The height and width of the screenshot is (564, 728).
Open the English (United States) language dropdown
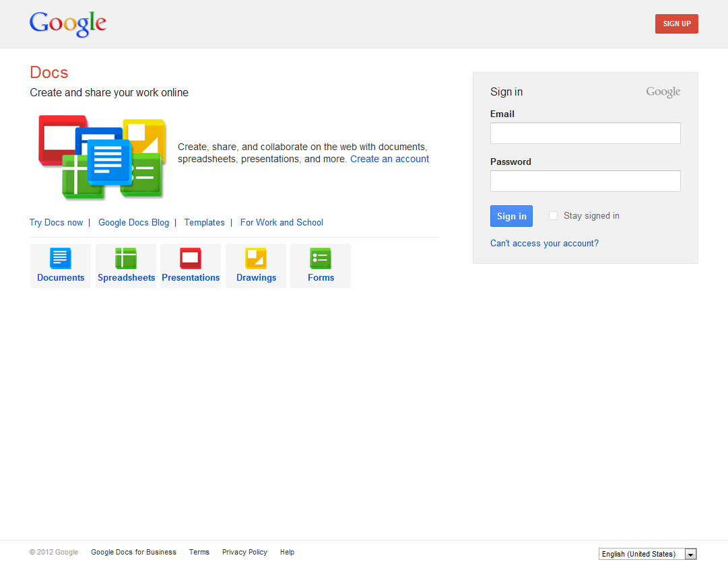pos(647,554)
